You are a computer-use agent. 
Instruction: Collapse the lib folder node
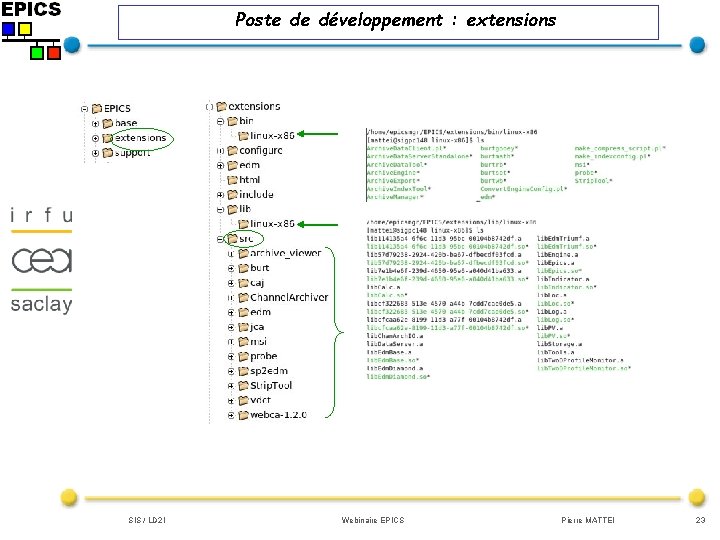tap(220, 210)
